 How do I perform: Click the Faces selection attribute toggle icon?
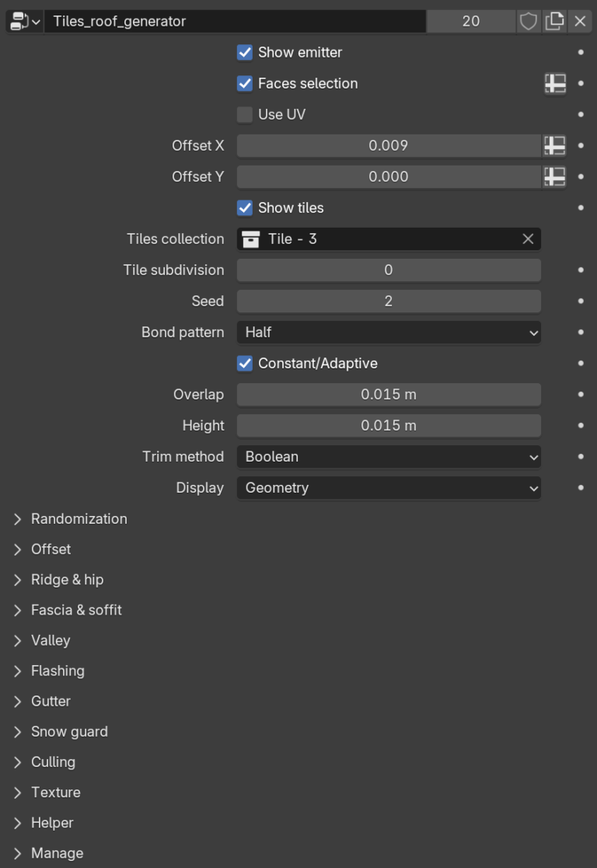point(554,83)
